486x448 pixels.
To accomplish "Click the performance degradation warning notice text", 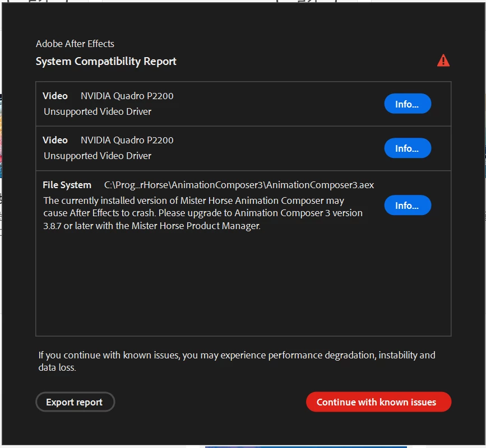I will click(x=237, y=361).
